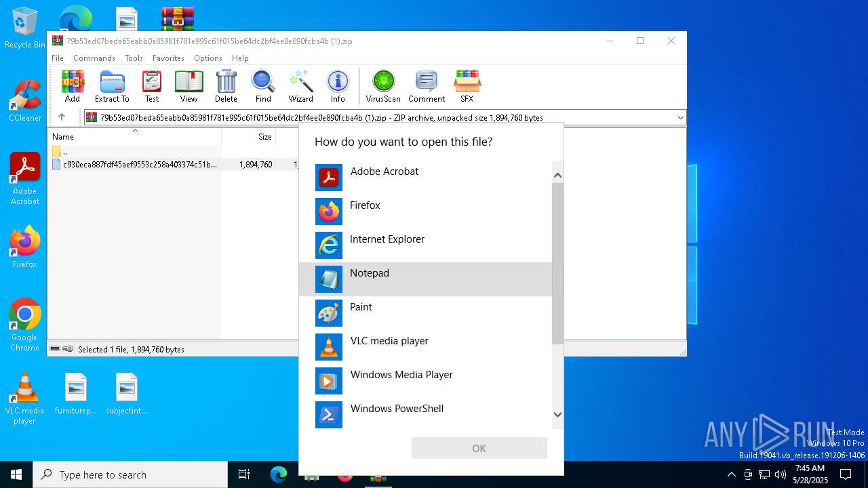Open the Favorites menu
The image size is (868, 488).
[x=168, y=58]
